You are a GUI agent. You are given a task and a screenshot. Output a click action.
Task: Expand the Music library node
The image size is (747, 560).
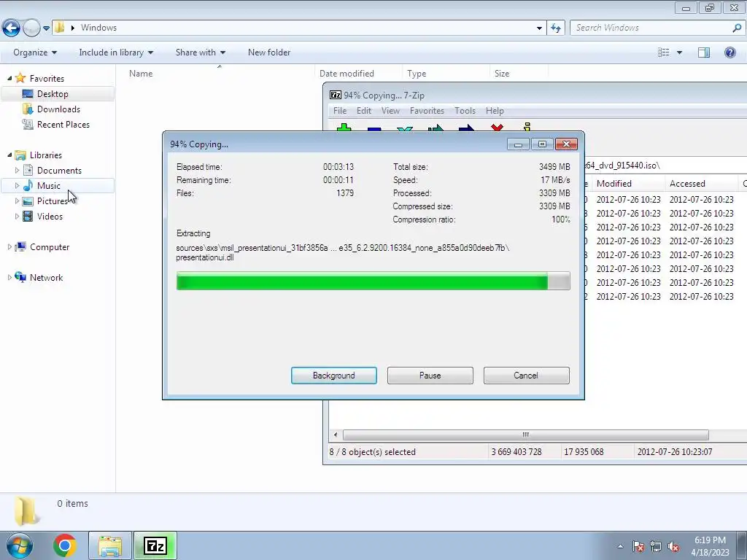click(x=18, y=185)
